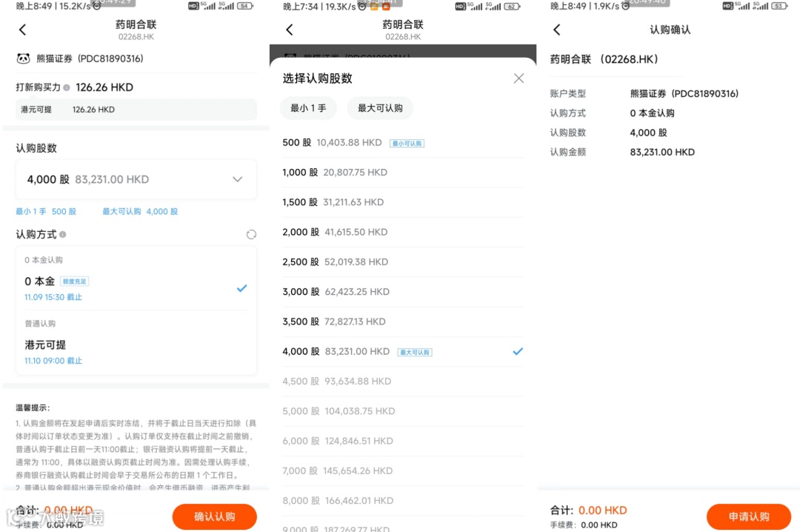Tap battery icon in right screen status bar
The height and width of the screenshot is (532, 800).
pyautogui.click(x=779, y=6)
